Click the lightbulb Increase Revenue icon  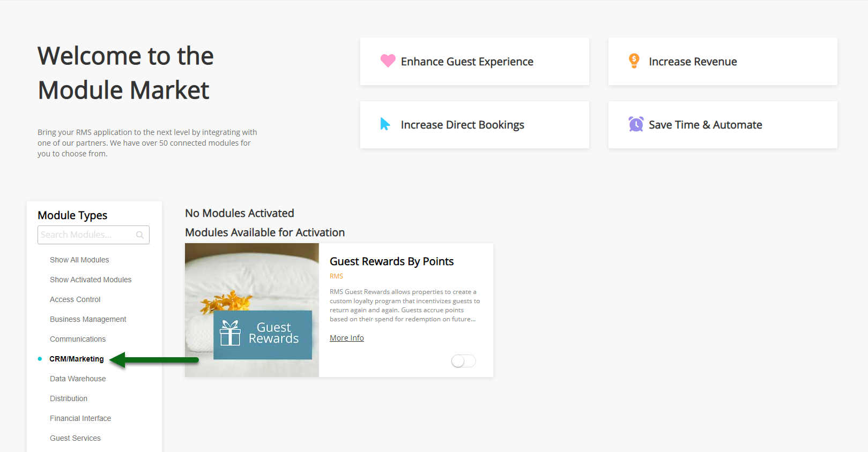point(634,61)
